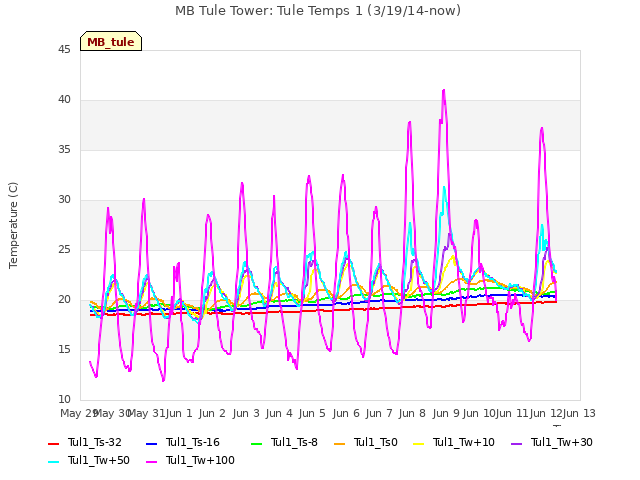
Task: Click the Jun 4 x-axis date label
Action: tap(279, 413)
